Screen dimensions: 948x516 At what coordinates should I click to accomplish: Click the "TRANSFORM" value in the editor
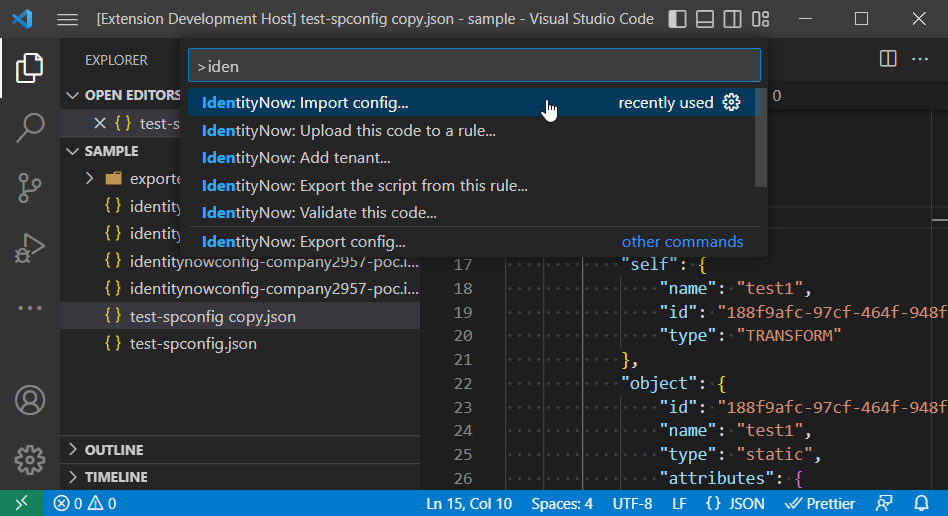(789, 336)
